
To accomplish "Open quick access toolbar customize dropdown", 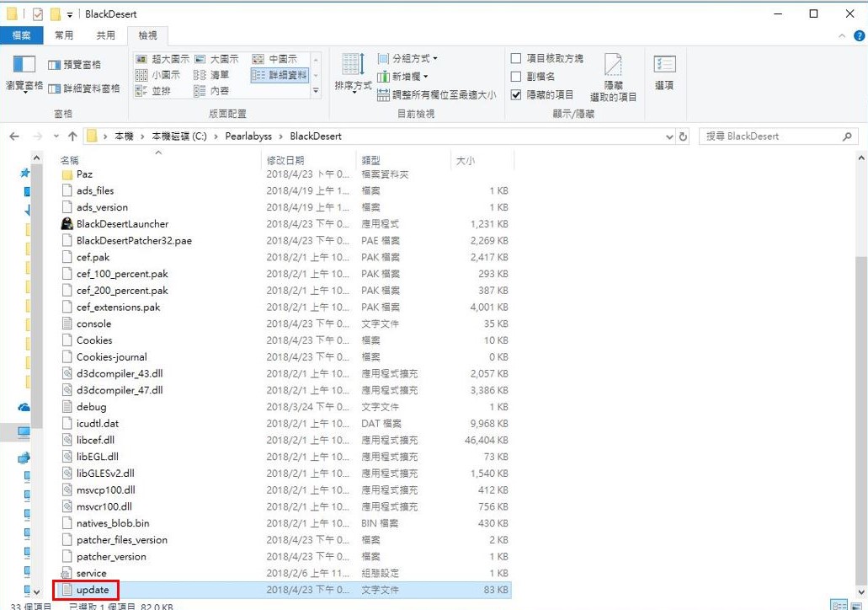I will pos(70,14).
